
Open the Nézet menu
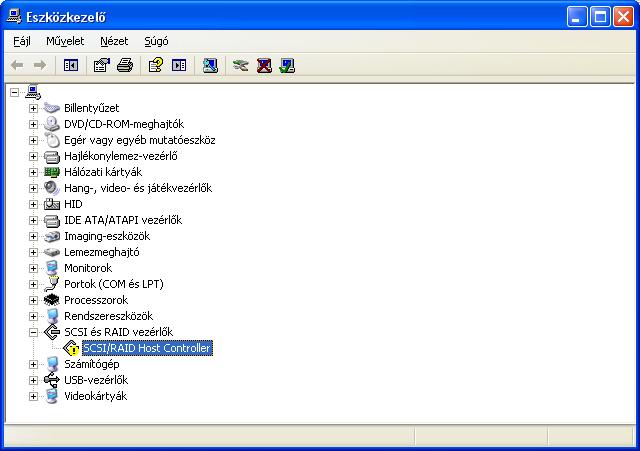tap(114, 41)
